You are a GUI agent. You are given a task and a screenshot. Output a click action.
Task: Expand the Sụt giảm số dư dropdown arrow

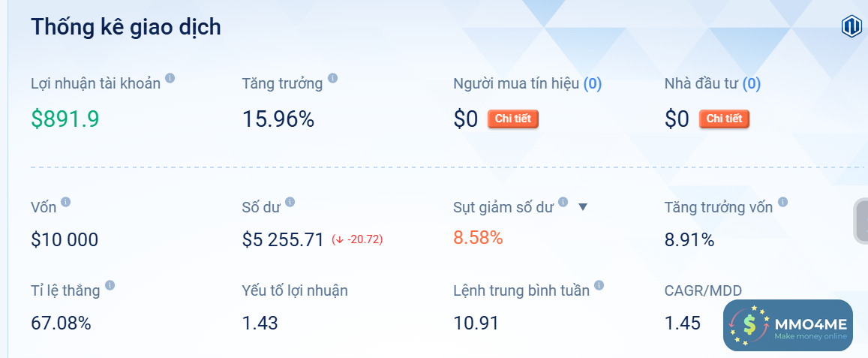pos(583,206)
